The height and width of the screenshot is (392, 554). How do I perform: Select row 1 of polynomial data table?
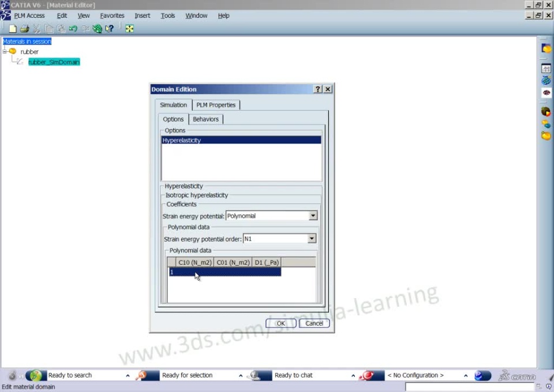tap(224, 272)
